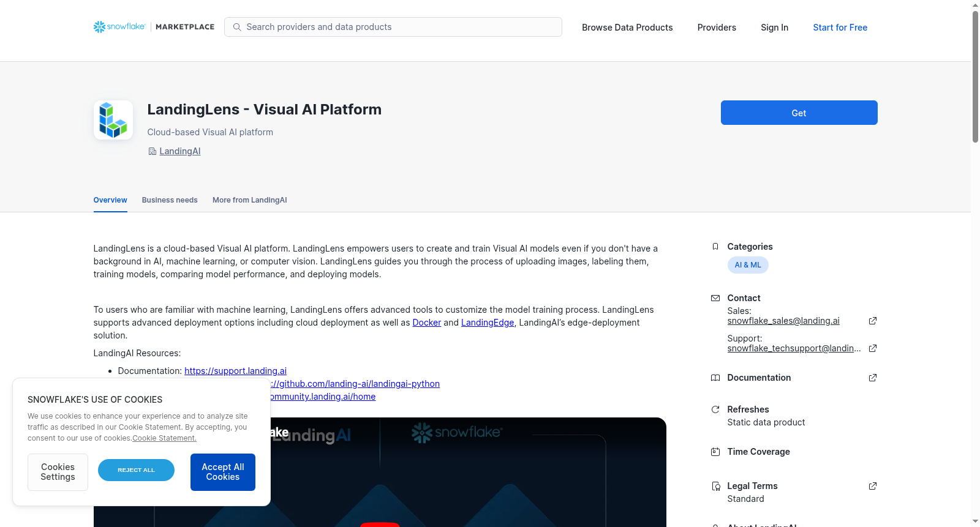
Task: Click the Legal Terms document icon
Action: click(x=715, y=486)
